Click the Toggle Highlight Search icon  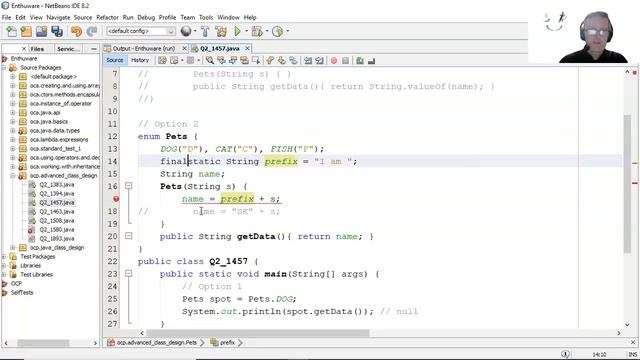coord(244,60)
